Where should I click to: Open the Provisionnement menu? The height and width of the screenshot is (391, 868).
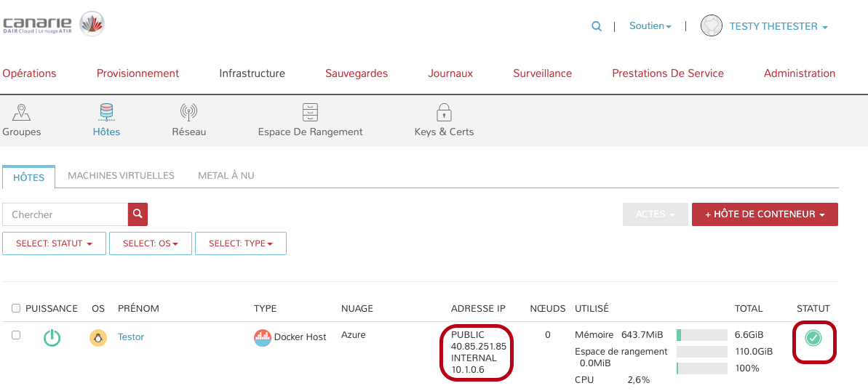pos(138,73)
